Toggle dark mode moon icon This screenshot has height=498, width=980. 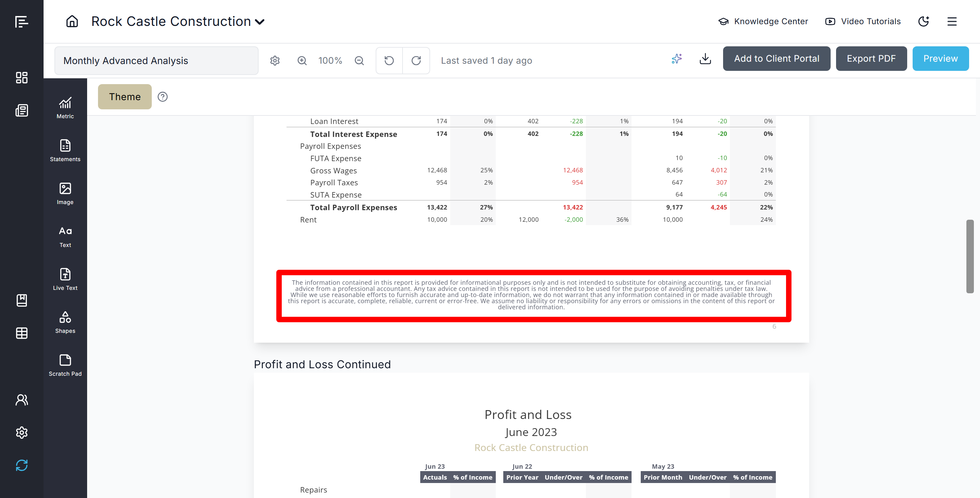point(923,21)
